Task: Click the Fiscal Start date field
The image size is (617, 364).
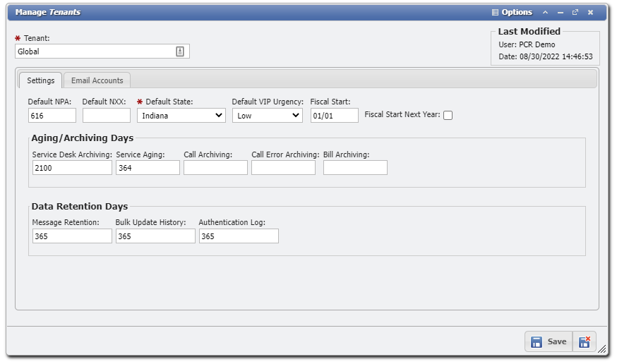Action: (334, 116)
